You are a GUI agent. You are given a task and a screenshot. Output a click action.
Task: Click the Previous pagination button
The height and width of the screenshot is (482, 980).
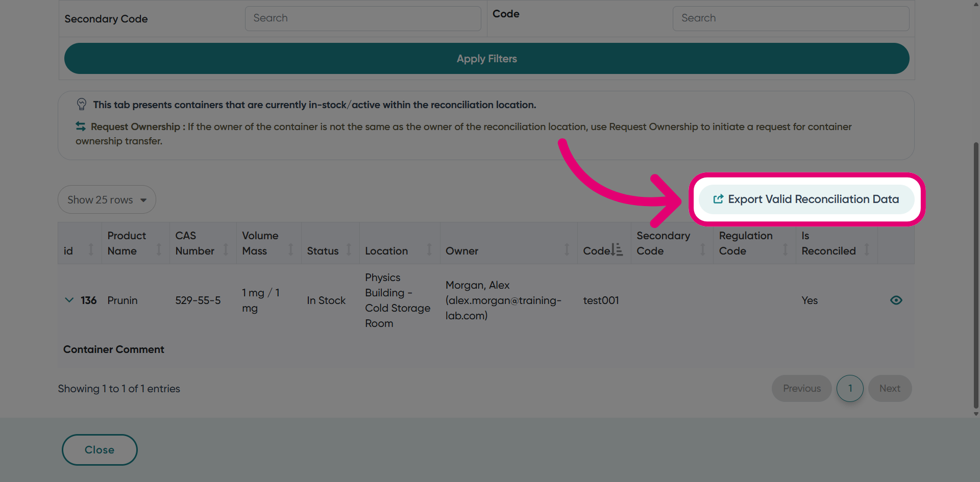(x=801, y=388)
